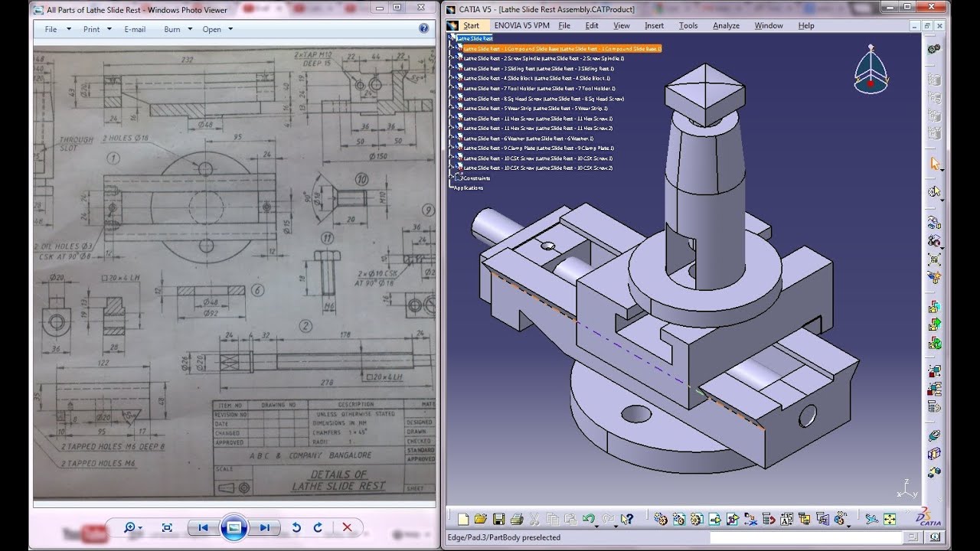Expand the Constraints tree node

pyautogui.click(x=452, y=178)
